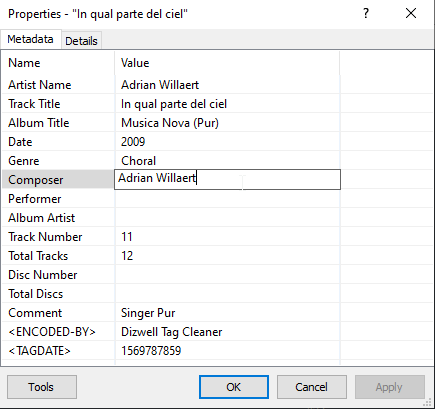Click inside the Composer edit field
The width and height of the screenshot is (435, 409).
tap(227, 179)
